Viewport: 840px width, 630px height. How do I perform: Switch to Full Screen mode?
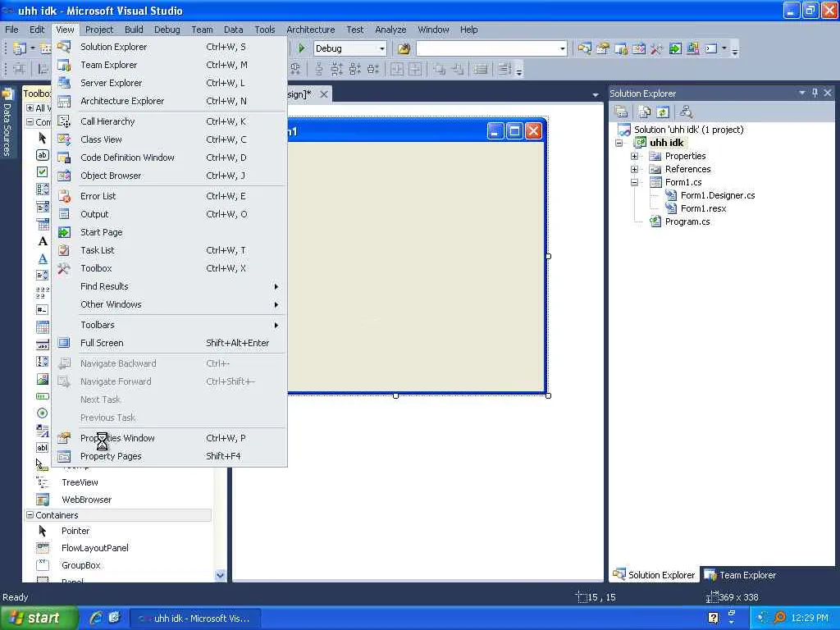tap(169, 343)
